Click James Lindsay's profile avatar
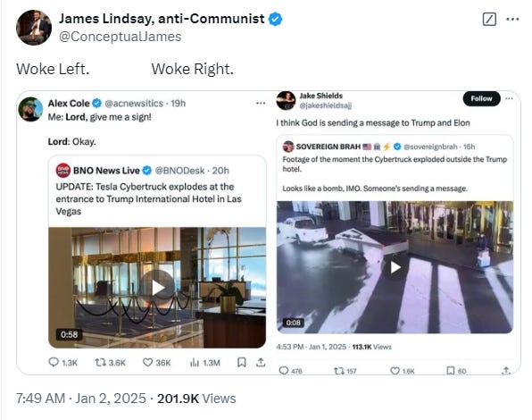 34,28
